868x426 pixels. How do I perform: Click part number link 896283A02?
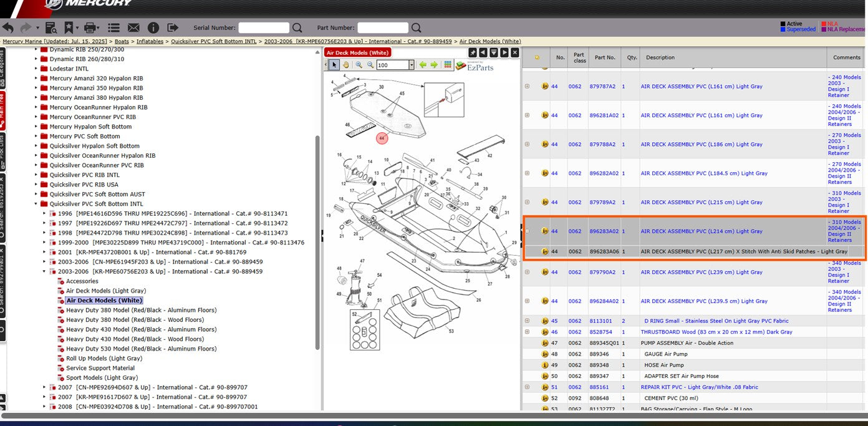point(604,231)
